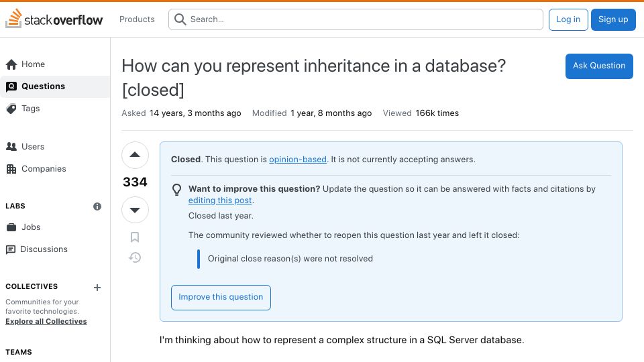Open Explore all Collectives link
The image size is (644, 362).
(46, 321)
